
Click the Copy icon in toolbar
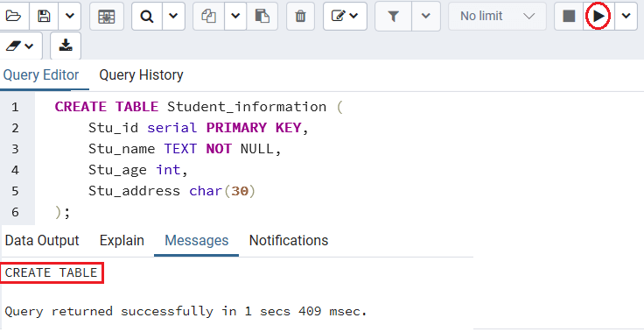208,16
